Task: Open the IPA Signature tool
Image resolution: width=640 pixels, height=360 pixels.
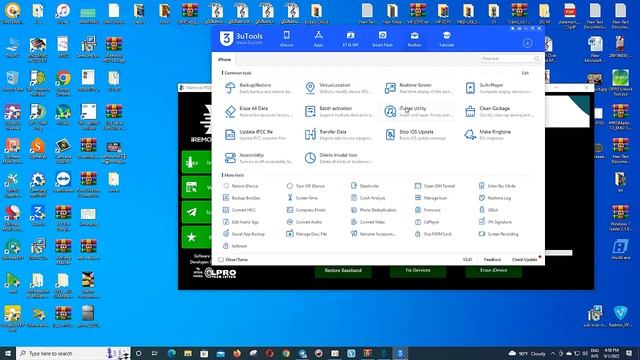Action: [495, 222]
